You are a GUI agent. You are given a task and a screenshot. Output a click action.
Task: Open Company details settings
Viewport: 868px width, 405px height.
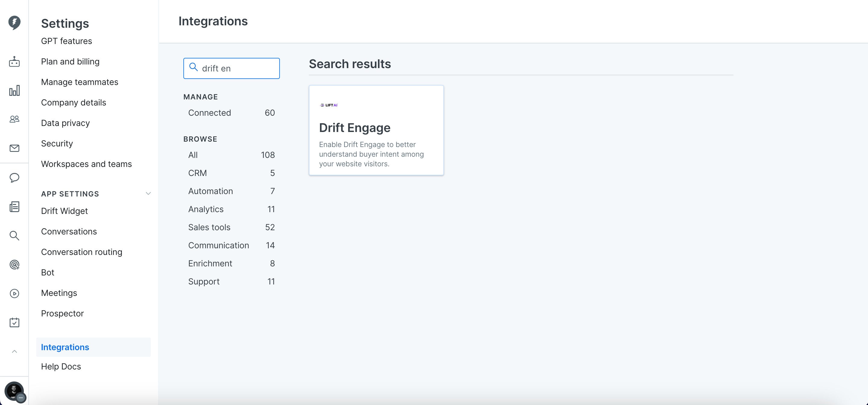[74, 103]
